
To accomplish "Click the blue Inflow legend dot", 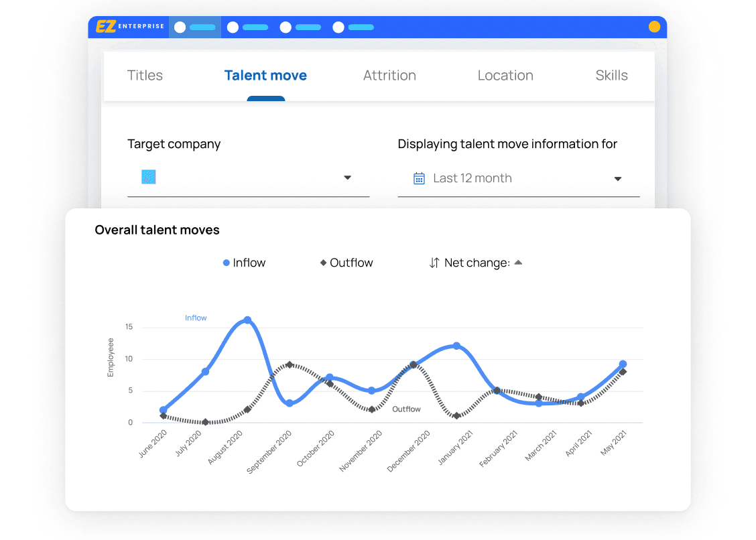I will point(227,262).
